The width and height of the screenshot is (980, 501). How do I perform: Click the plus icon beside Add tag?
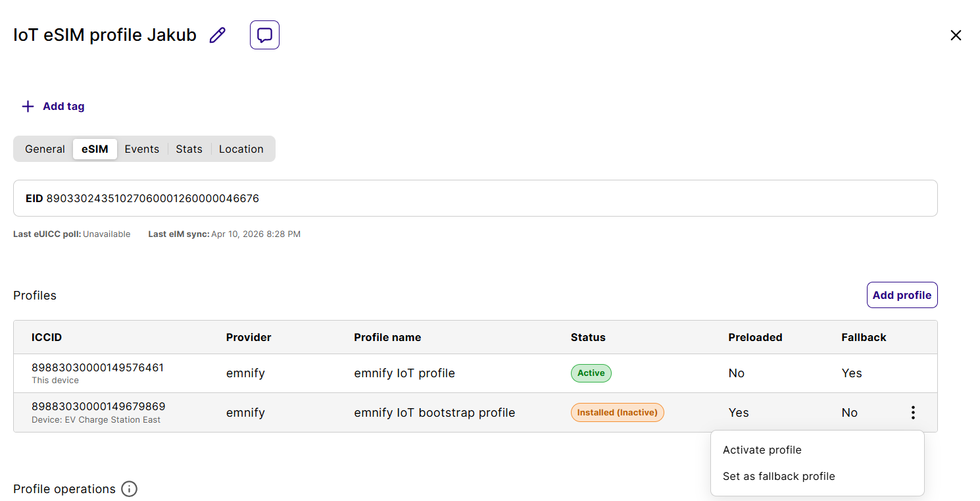(x=28, y=107)
